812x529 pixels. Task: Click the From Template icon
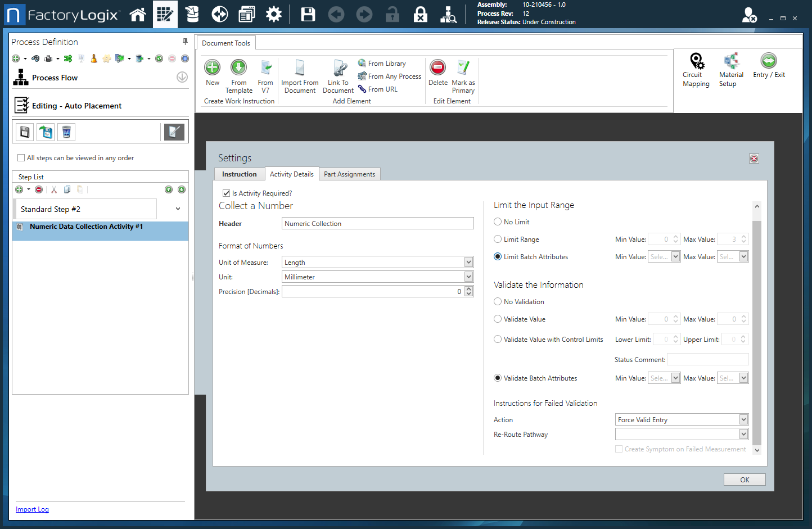click(238, 68)
